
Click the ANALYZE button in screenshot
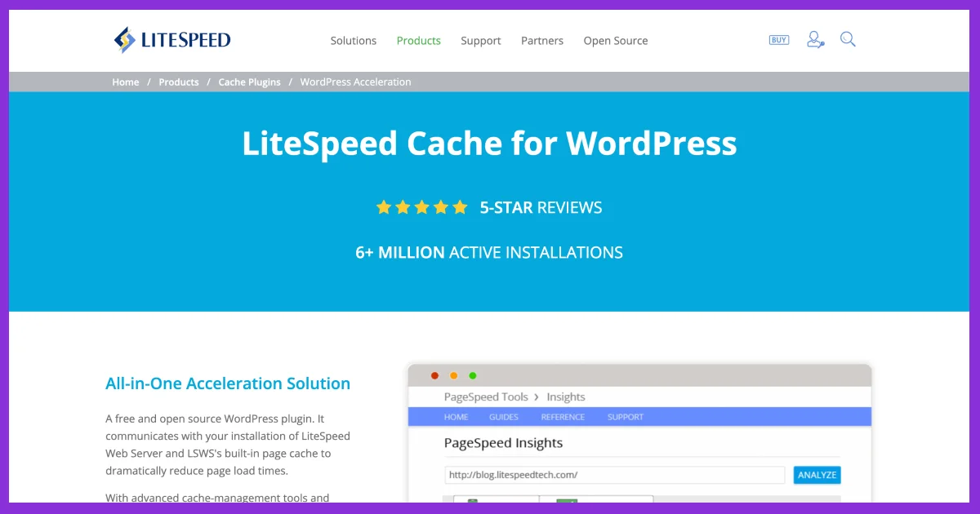point(817,475)
